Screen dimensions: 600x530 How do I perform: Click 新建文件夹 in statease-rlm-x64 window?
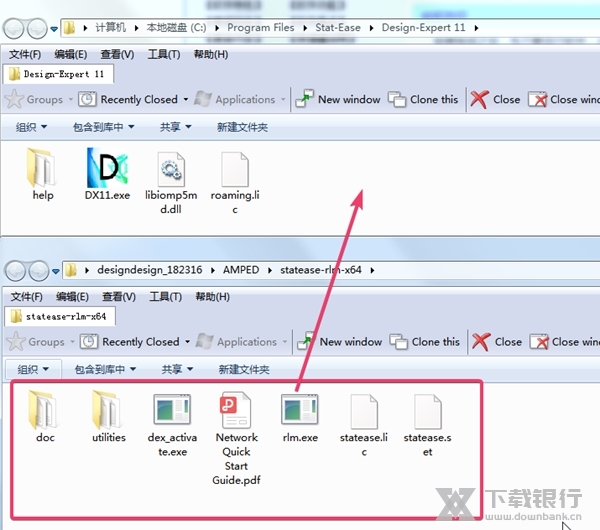coord(244,370)
